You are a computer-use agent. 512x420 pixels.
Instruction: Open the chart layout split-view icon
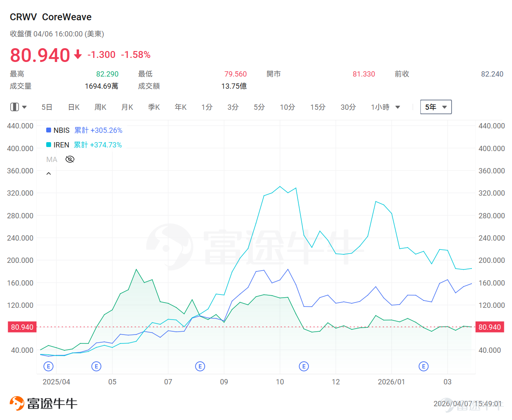pyautogui.click(x=15, y=107)
